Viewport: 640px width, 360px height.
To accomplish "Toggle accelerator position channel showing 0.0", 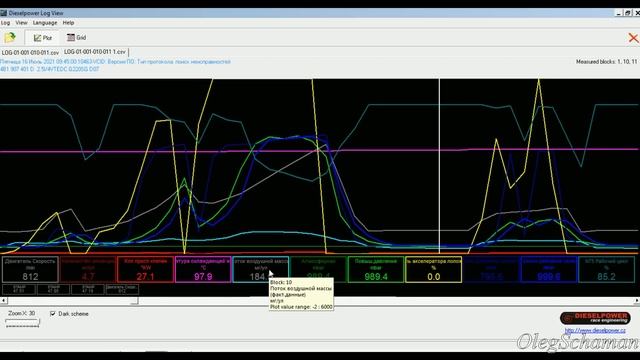I will [x=433, y=269].
